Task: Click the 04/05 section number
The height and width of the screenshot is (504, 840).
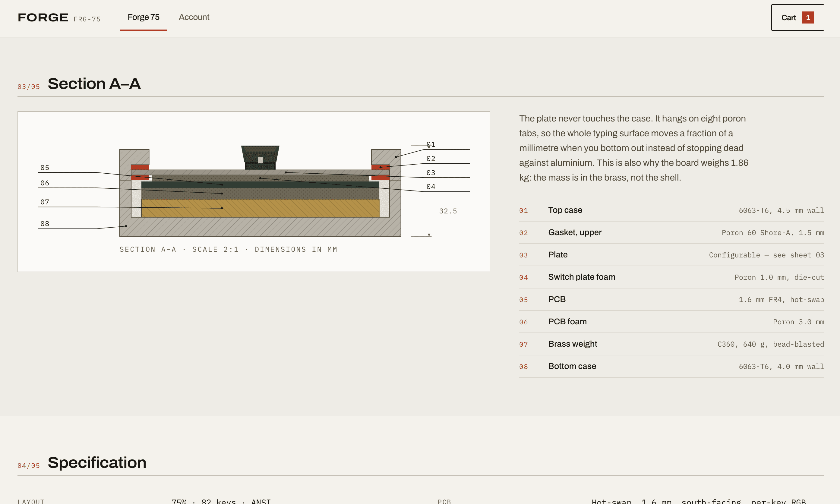Action: 29,466
